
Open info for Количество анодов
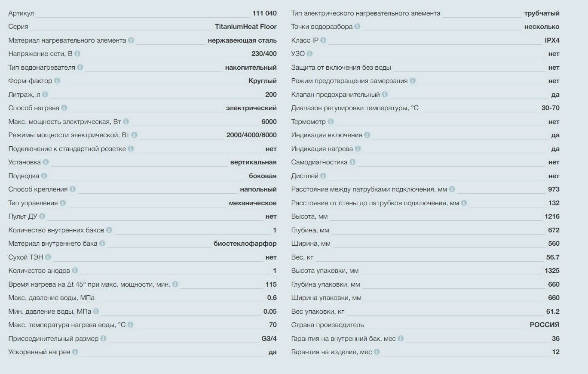(x=75, y=271)
